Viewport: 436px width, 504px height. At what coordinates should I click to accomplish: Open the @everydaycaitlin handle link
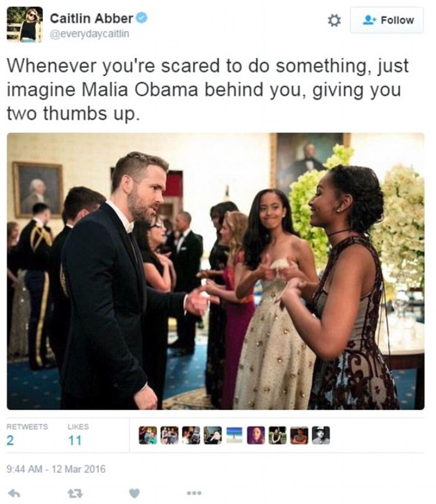90,34
